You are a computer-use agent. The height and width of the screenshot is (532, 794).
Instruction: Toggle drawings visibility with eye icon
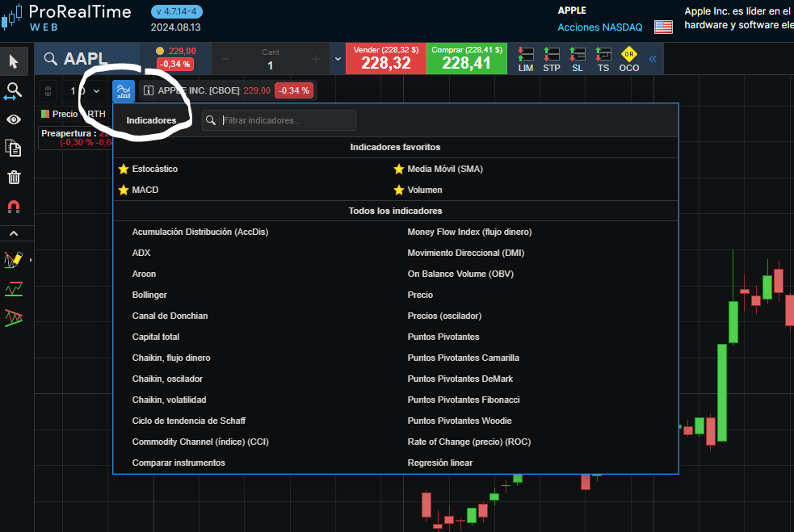point(14,119)
